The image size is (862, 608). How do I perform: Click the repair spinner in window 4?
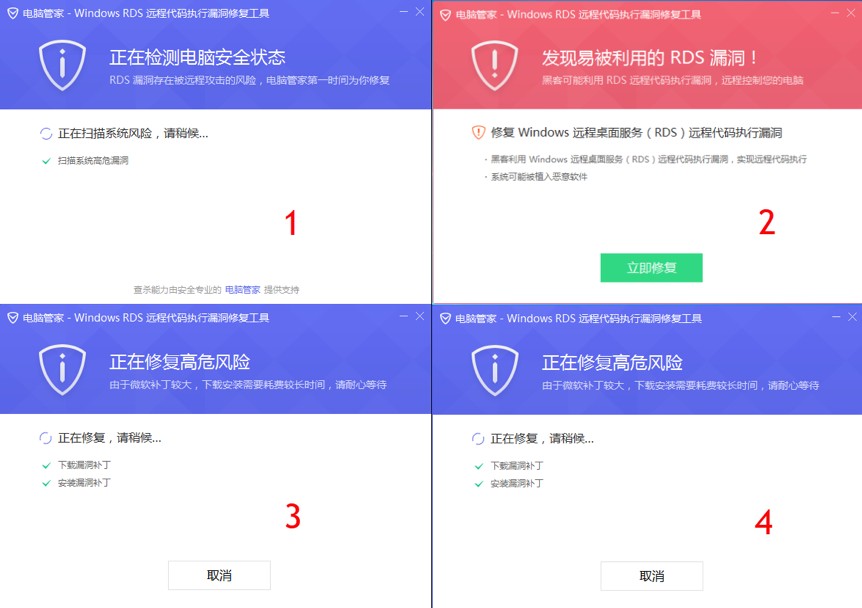[x=478, y=439]
